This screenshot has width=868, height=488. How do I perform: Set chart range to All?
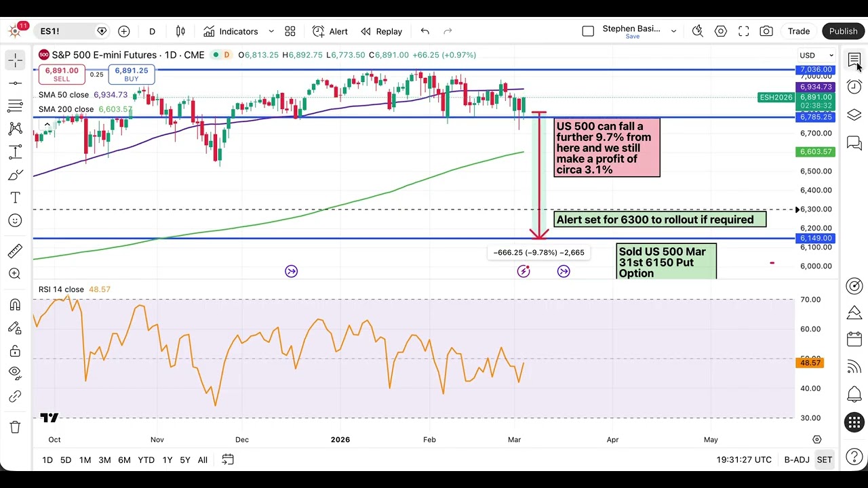pos(202,460)
